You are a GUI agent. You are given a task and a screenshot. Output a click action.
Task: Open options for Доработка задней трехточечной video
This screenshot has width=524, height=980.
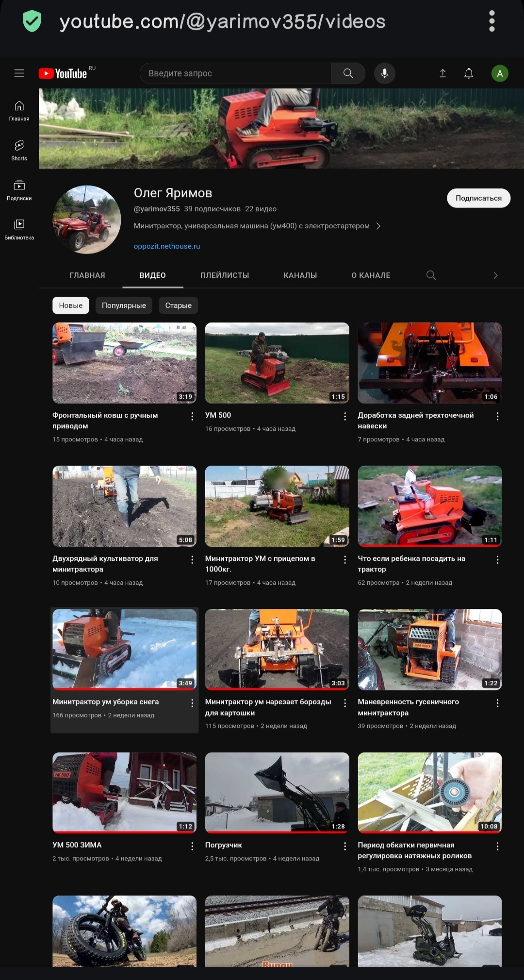[497, 416]
